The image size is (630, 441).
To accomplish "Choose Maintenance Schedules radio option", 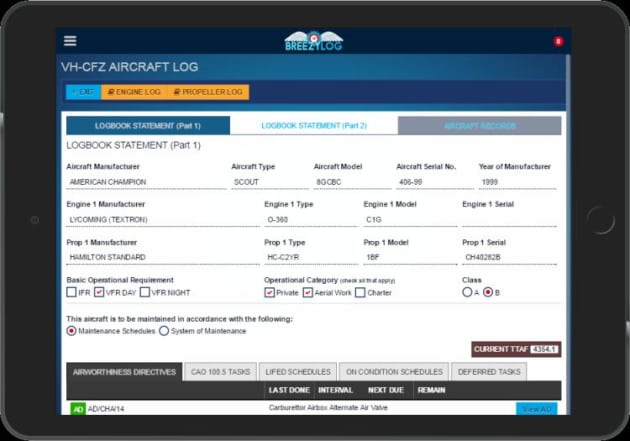I will click(71, 331).
